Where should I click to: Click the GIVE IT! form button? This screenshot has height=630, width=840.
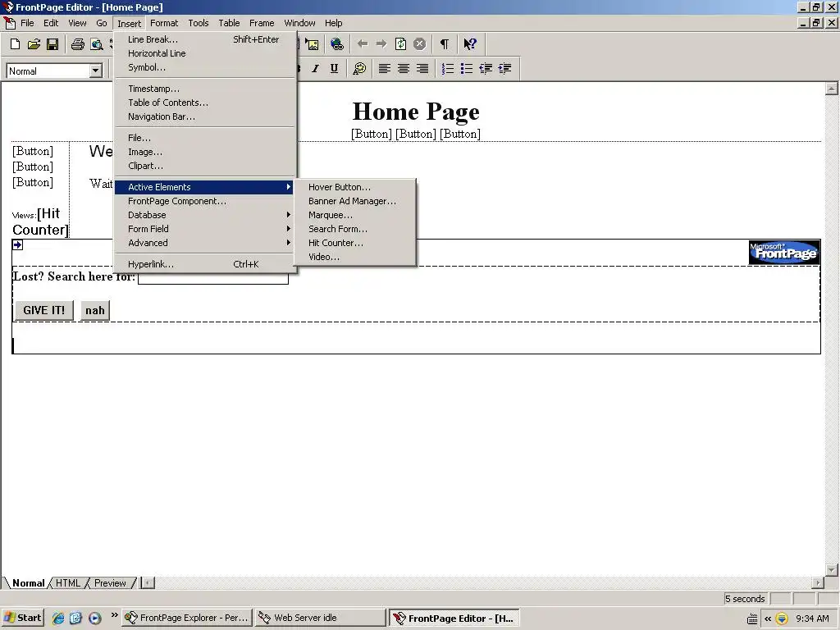(44, 310)
